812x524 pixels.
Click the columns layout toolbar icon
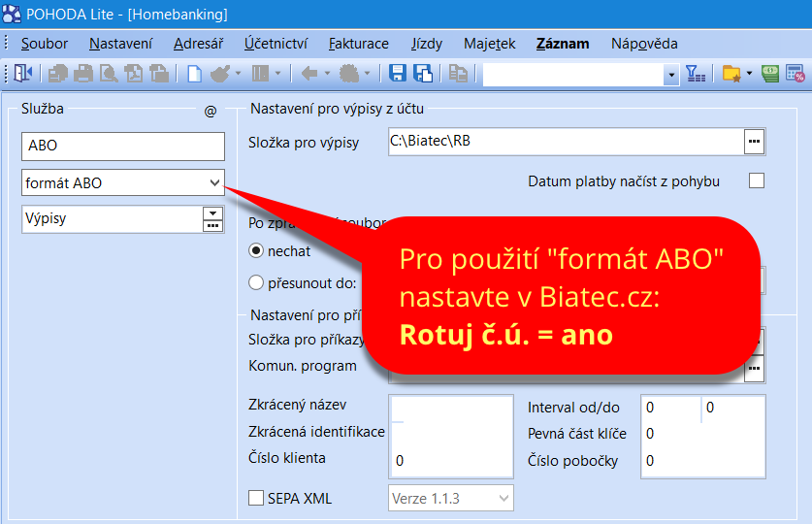click(x=260, y=74)
